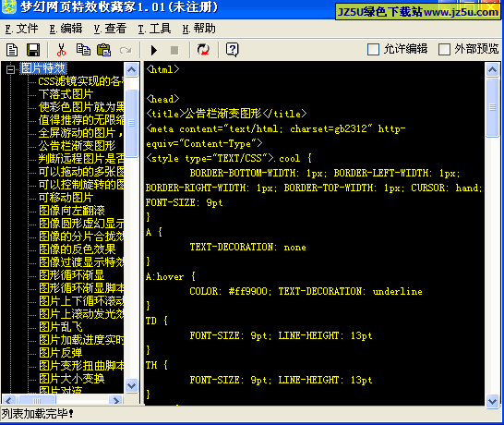Screen dimensions: 504x425
Task: Click the Copy toolbar icon
Action: tap(83, 50)
